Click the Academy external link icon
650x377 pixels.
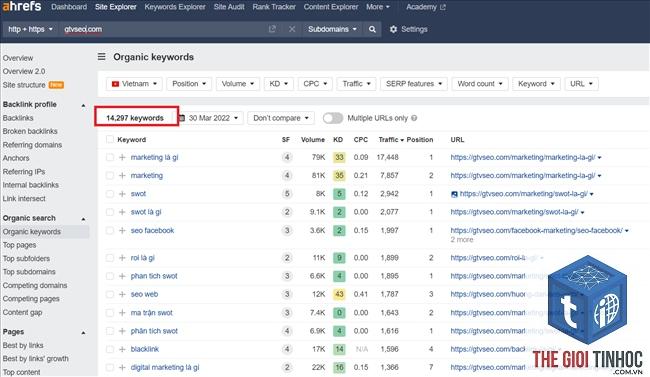pyautogui.click(x=443, y=7)
